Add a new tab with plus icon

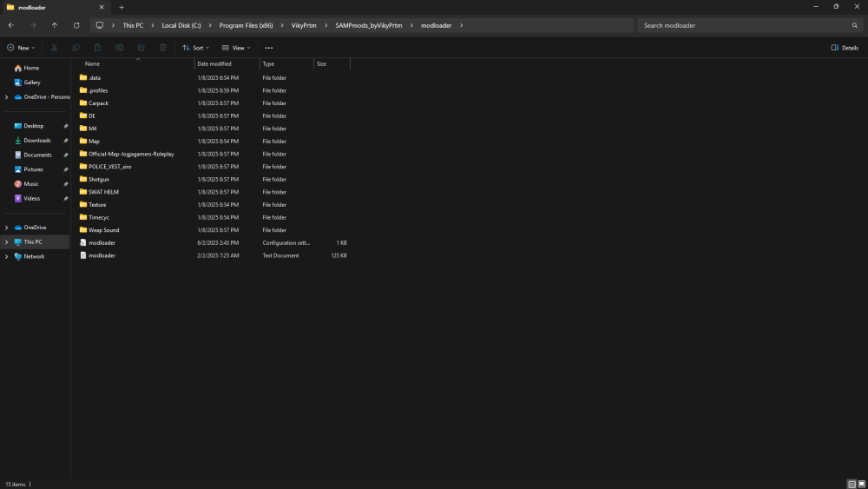click(122, 7)
